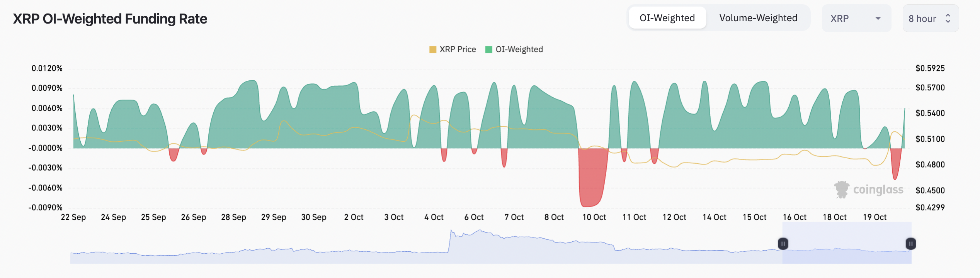Open the XRP coin dropdown

(x=856, y=18)
